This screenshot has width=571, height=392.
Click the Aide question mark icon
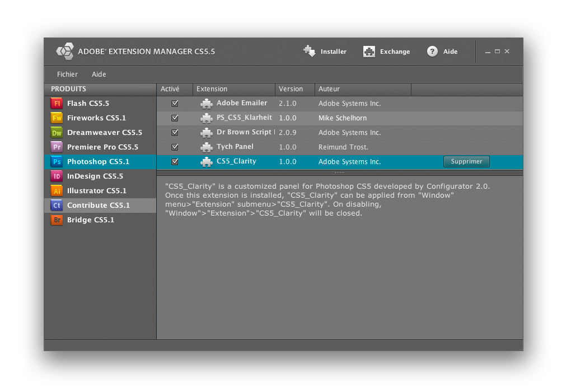point(432,52)
